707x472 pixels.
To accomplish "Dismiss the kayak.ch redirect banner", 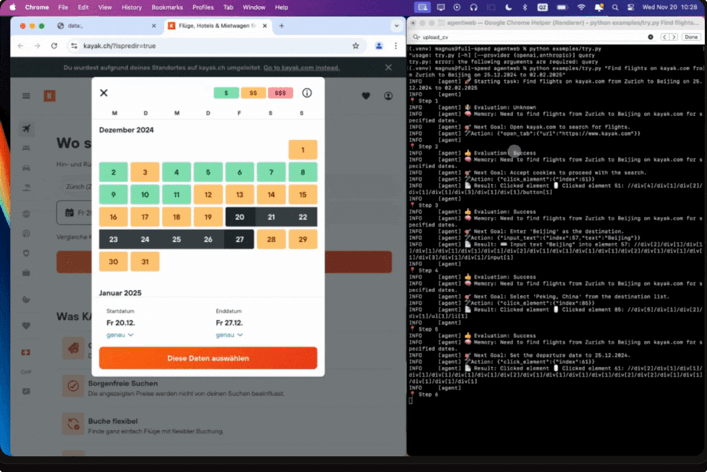I will point(388,67).
